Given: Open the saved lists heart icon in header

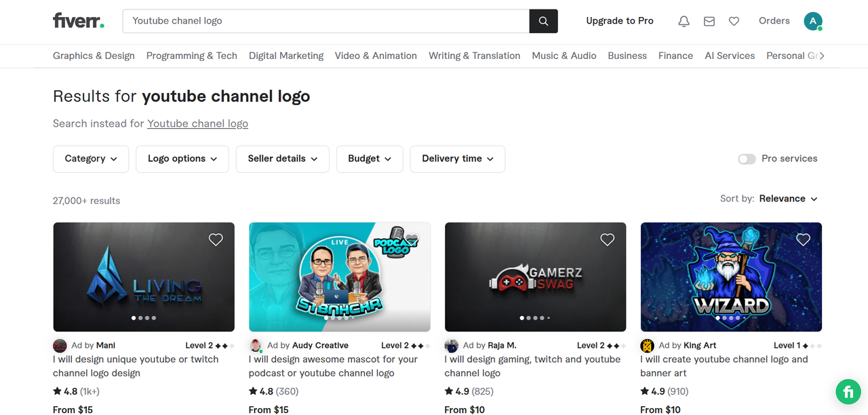Looking at the screenshot, I should (x=734, y=21).
